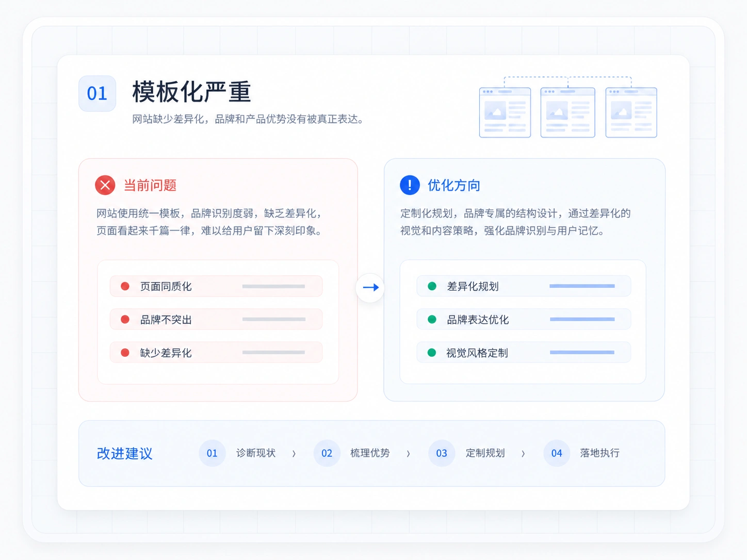The height and width of the screenshot is (560, 747).
Task: Click the chevron after 诊断现状
Action: (294, 454)
